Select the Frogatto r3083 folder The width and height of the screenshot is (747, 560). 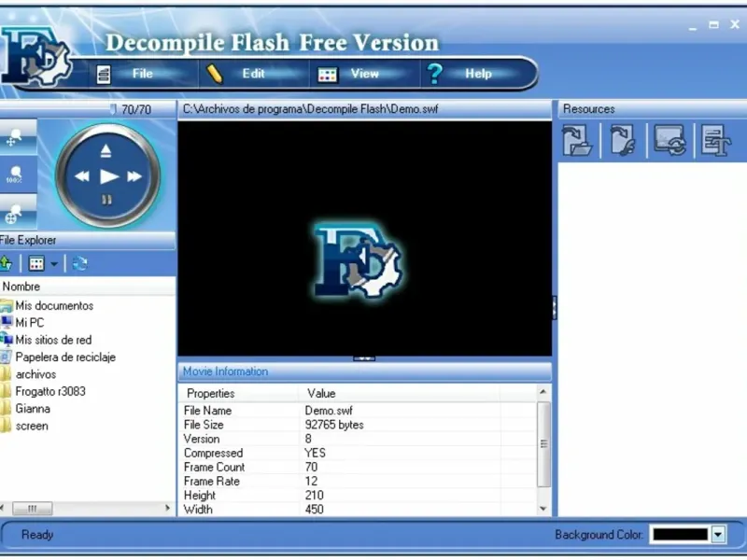click(50, 391)
